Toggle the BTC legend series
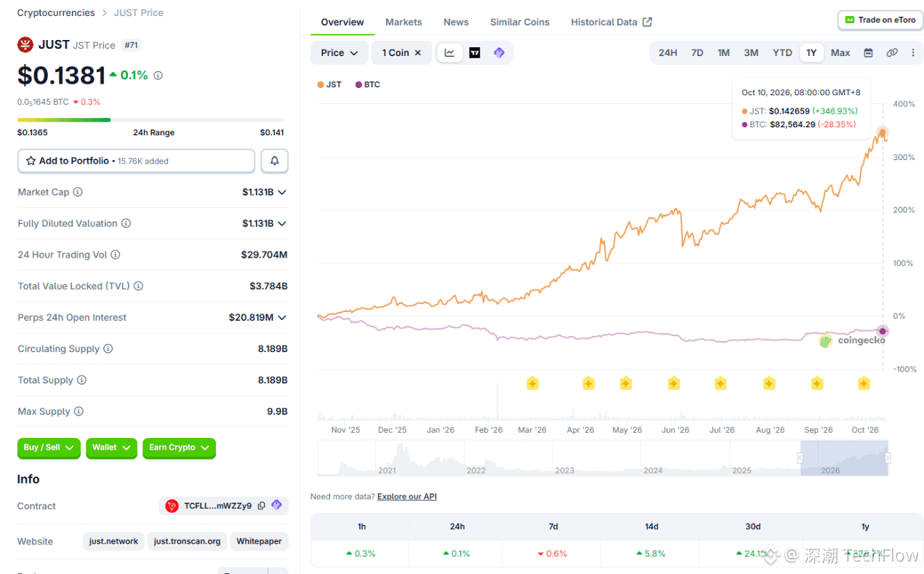924x574 pixels. [368, 84]
